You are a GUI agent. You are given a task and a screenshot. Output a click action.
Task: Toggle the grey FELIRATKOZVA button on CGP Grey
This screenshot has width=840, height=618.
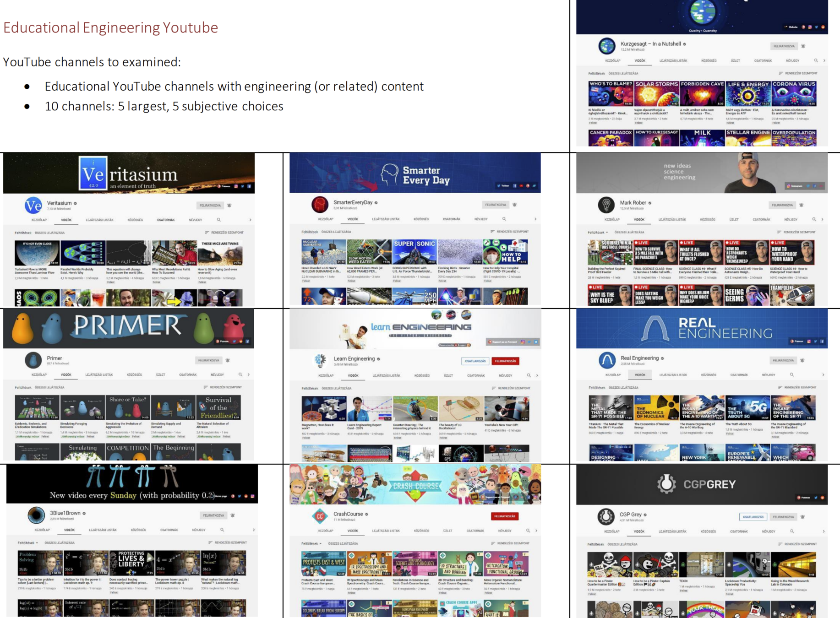[x=784, y=517]
